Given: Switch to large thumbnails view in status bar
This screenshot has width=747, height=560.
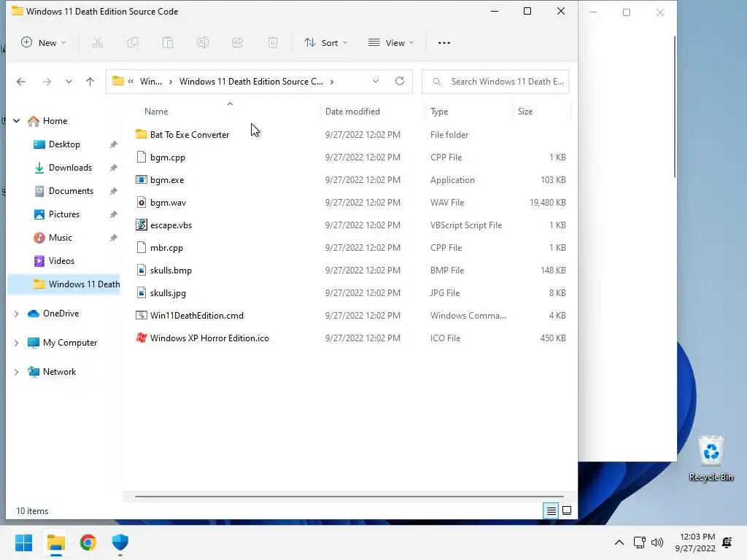Looking at the screenshot, I should click(567, 511).
